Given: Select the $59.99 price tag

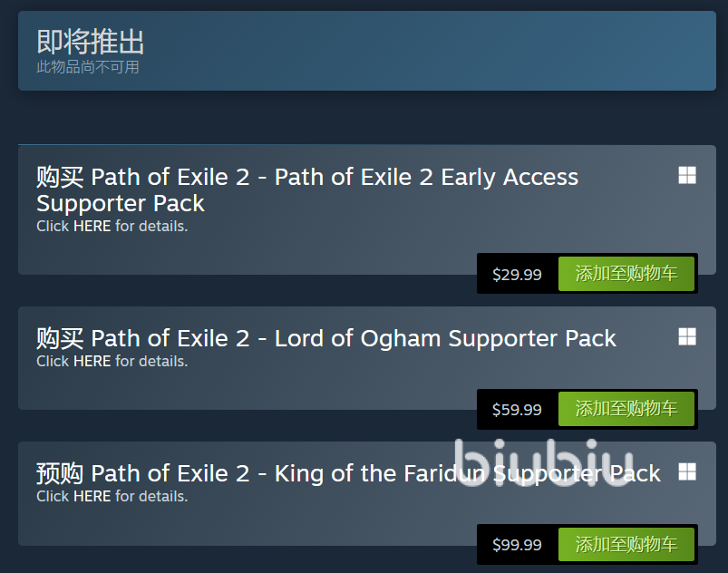Looking at the screenshot, I should (x=517, y=410).
